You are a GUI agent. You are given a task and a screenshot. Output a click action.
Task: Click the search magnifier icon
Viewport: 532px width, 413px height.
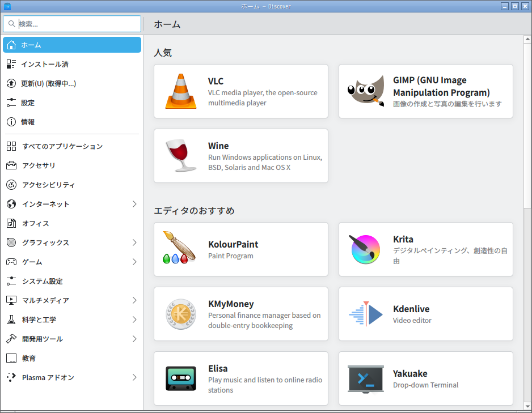(11, 24)
